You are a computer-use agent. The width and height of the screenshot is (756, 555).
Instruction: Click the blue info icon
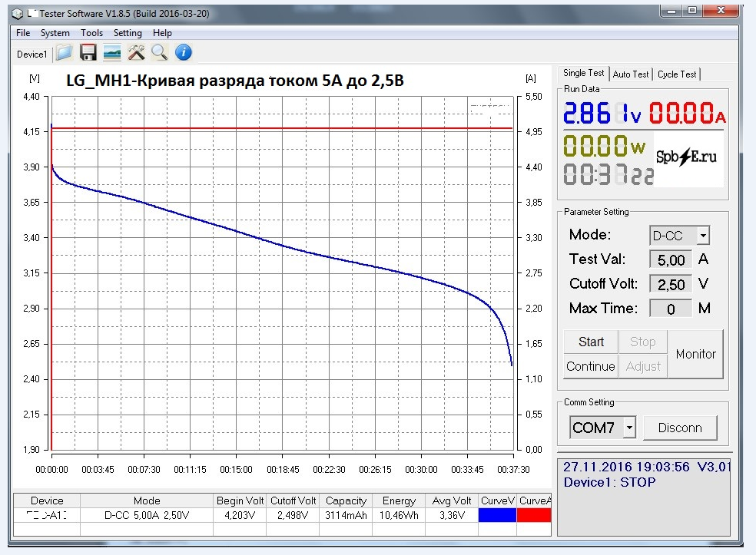click(x=183, y=53)
